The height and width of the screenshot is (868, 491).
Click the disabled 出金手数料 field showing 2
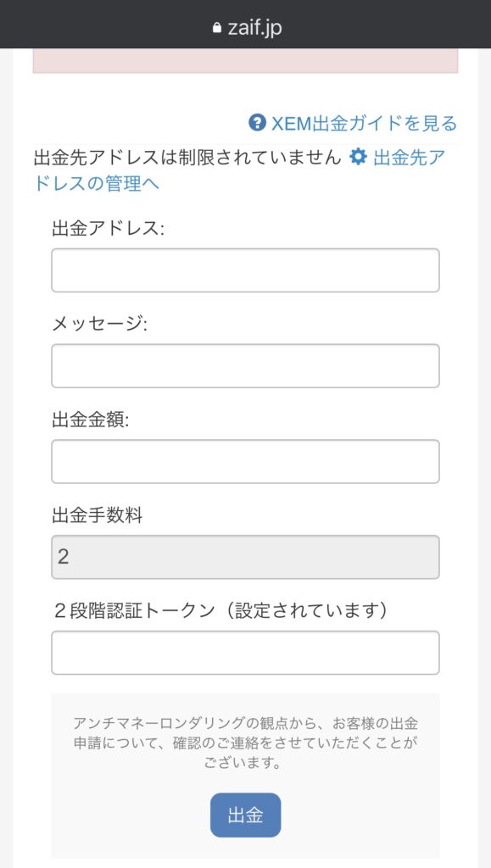pos(245,557)
